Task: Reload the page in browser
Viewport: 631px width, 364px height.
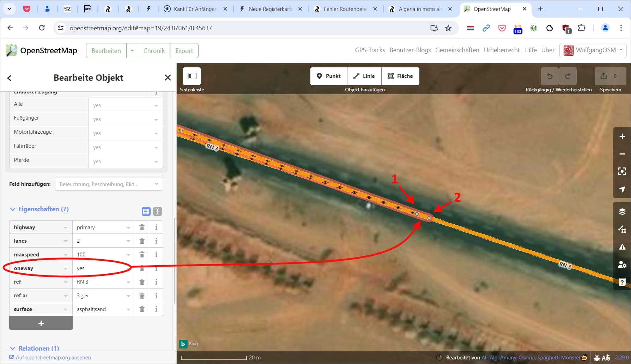Action: (x=42, y=28)
